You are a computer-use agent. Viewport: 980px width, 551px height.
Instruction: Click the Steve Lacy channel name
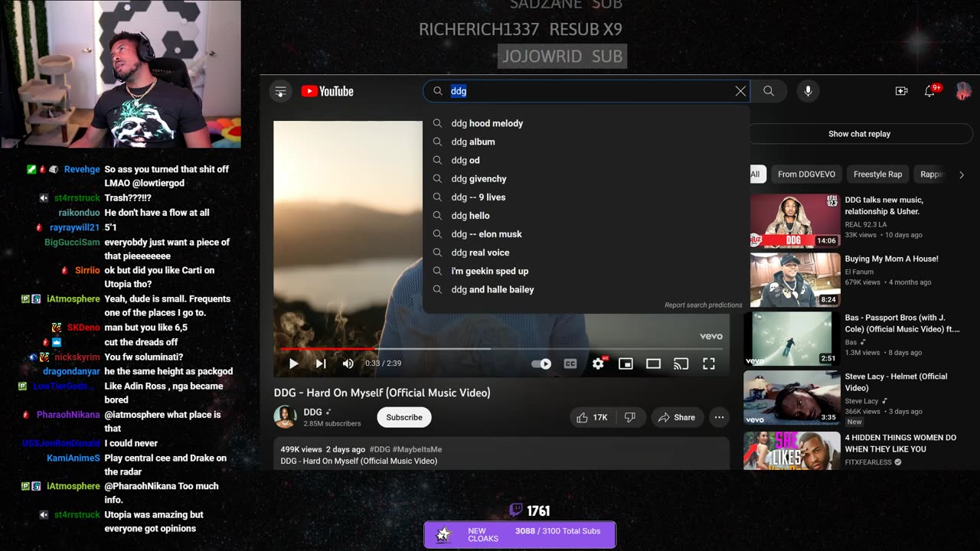point(861,401)
